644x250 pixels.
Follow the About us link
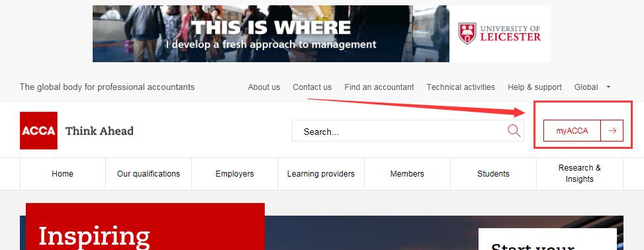coord(263,87)
